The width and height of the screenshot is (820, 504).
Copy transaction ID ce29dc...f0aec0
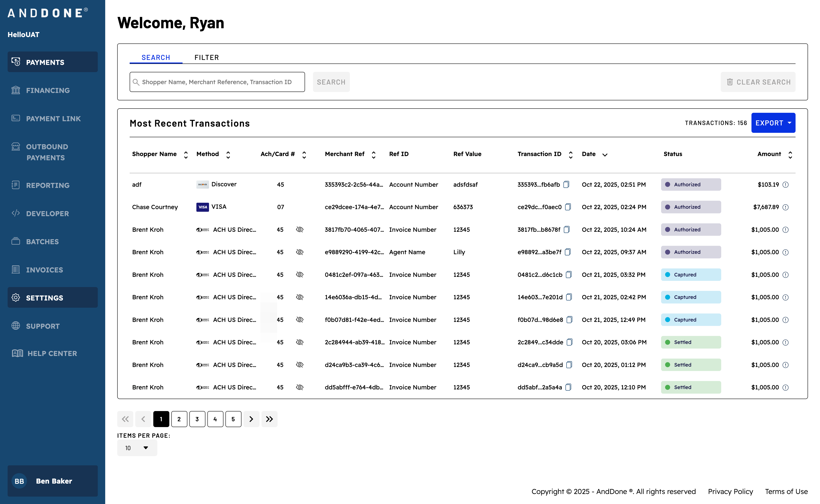[x=568, y=207]
